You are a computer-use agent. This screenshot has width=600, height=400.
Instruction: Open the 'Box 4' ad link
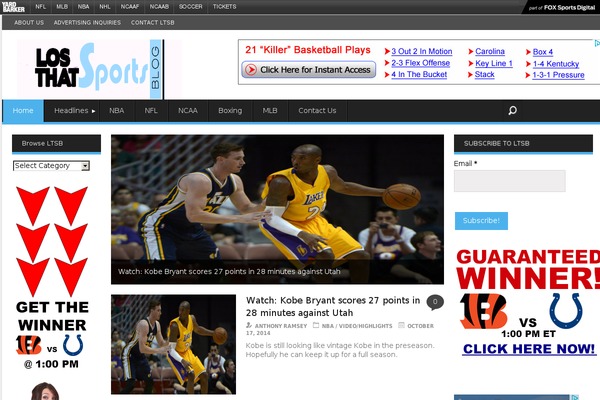click(x=543, y=52)
